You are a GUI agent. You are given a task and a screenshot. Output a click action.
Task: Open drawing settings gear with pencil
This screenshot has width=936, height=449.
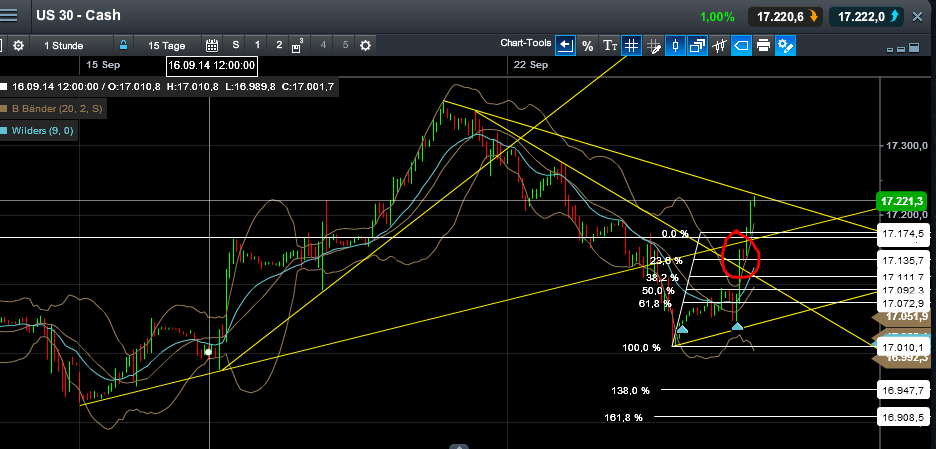785,45
